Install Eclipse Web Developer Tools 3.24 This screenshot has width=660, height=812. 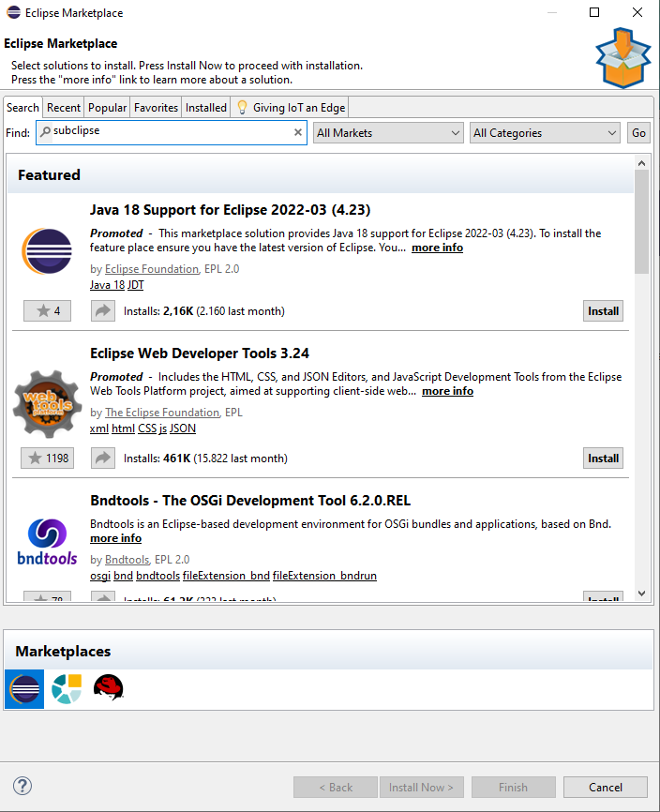pos(603,458)
